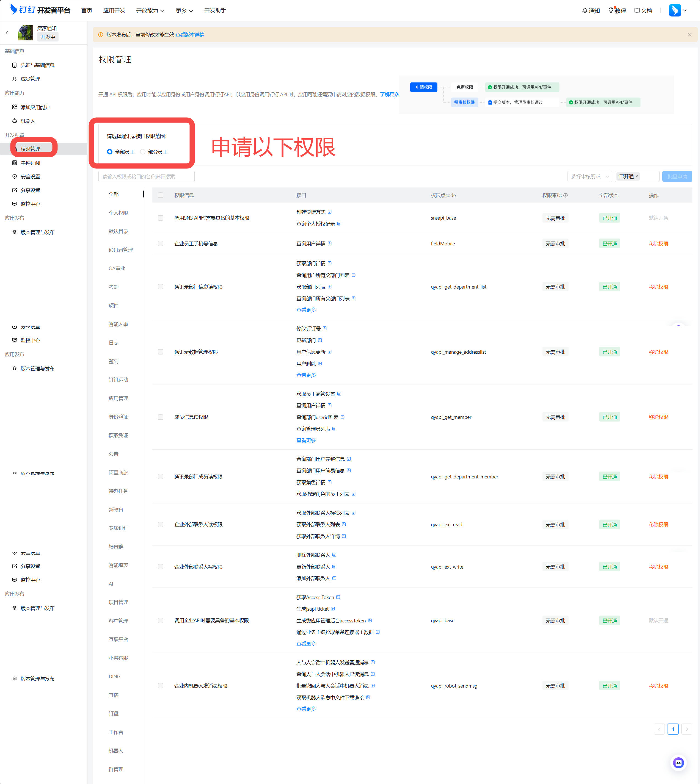Viewport: 700px width, 784px height.
Task: Expand 查看更多 under 通讯录部门信息读权限
Action: click(x=306, y=310)
